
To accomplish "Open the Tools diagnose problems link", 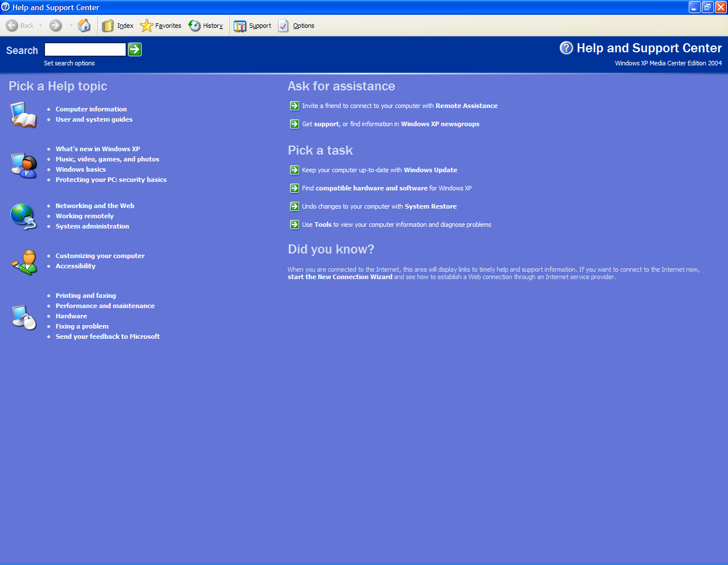I will click(396, 225).
